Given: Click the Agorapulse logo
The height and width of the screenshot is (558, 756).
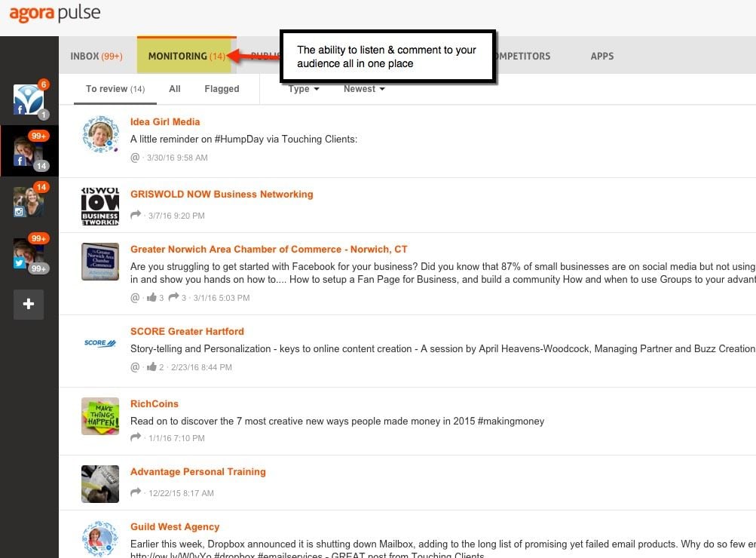Looking at the screenshot, I should (54, 14).
